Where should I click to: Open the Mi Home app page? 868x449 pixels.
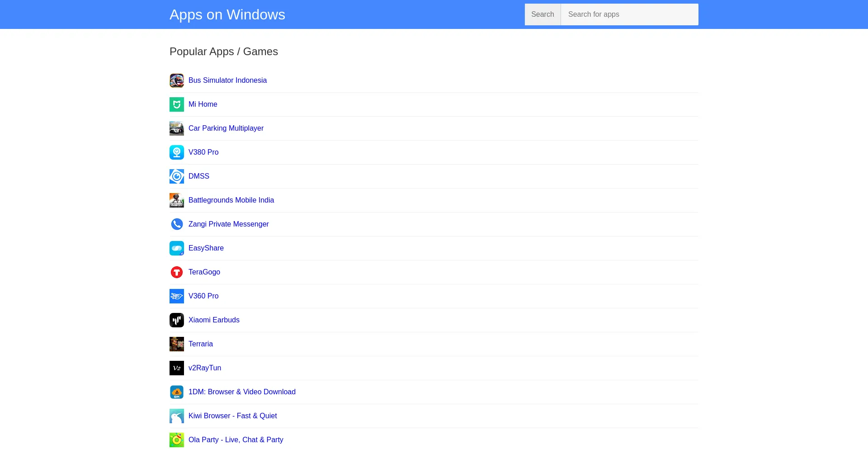[203, 104]
